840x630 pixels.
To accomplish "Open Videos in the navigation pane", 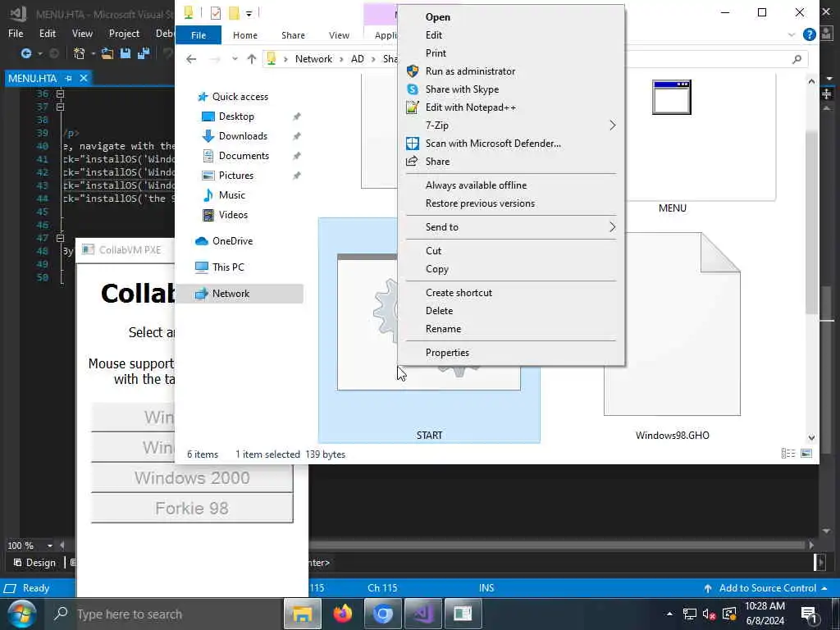I will 233,215.
